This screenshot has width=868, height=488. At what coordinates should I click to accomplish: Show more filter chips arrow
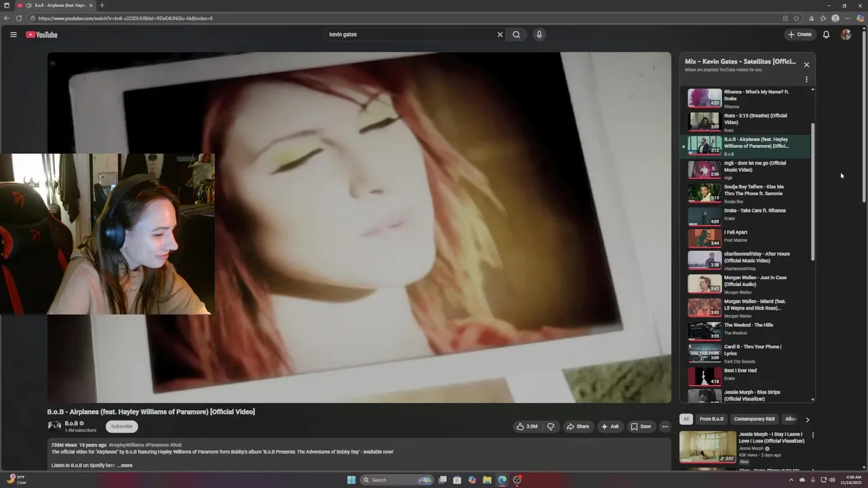click(807, 420)
